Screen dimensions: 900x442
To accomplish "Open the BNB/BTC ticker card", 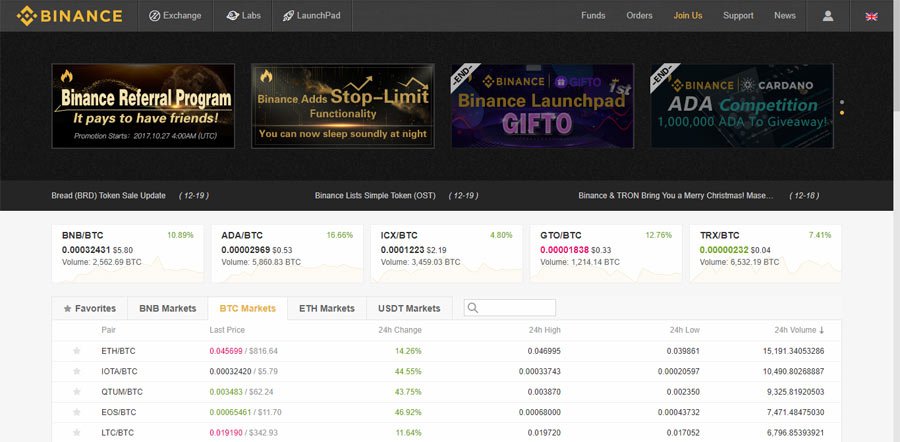I will click(x=127, y=253).
